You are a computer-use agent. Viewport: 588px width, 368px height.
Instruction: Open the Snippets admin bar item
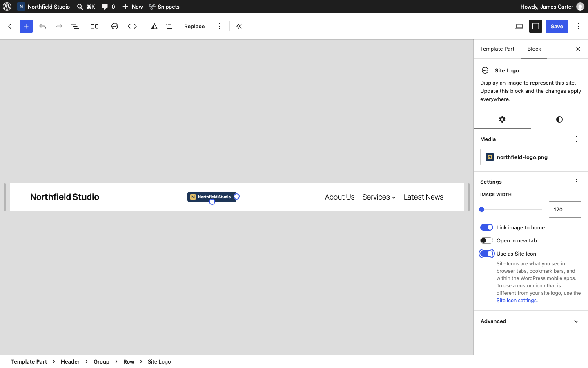point(164,7)
